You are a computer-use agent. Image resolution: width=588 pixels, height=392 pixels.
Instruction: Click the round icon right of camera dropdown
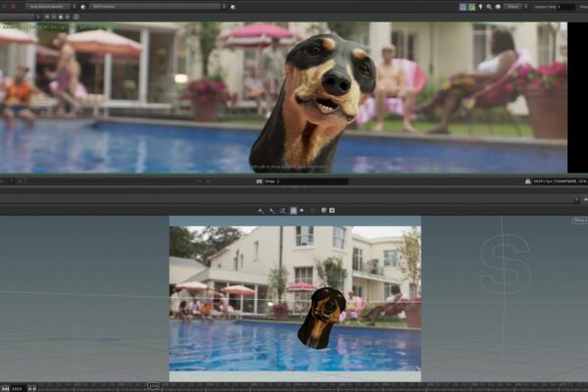point(233,7)
